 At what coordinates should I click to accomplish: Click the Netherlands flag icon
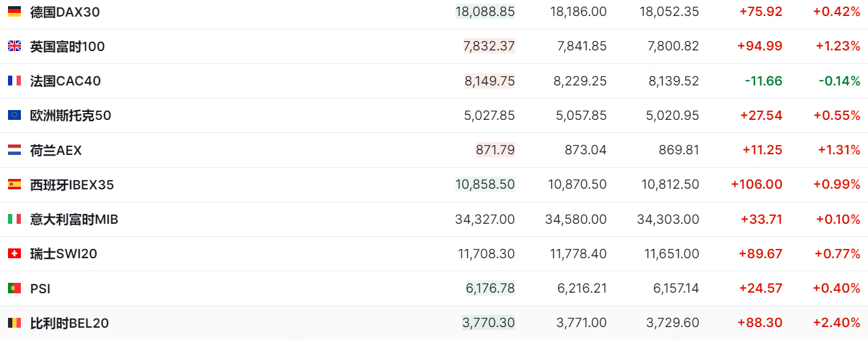point(14,150)
